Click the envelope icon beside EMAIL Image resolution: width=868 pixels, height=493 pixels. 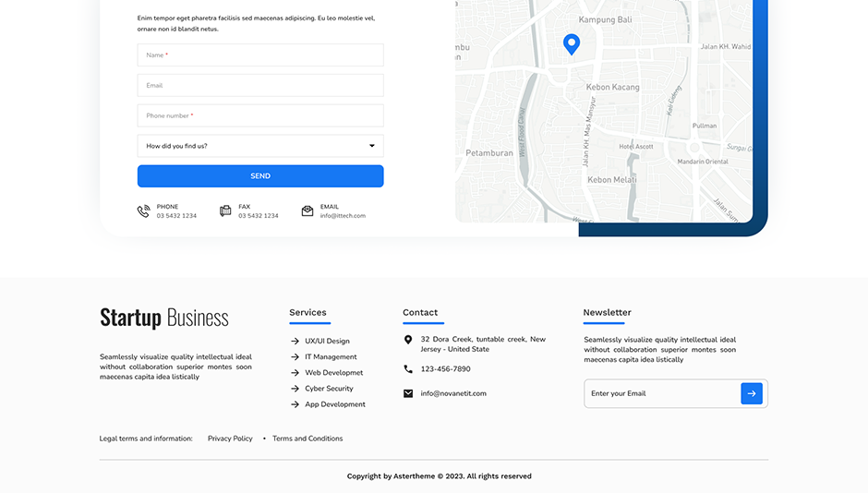[x=307, y=211]
